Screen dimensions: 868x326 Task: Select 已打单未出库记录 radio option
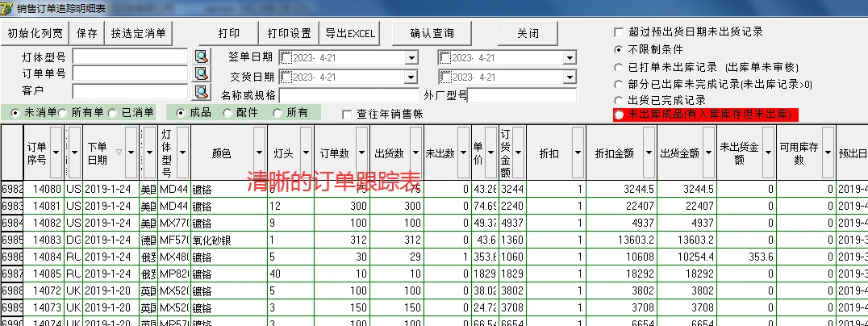[619, 68]
